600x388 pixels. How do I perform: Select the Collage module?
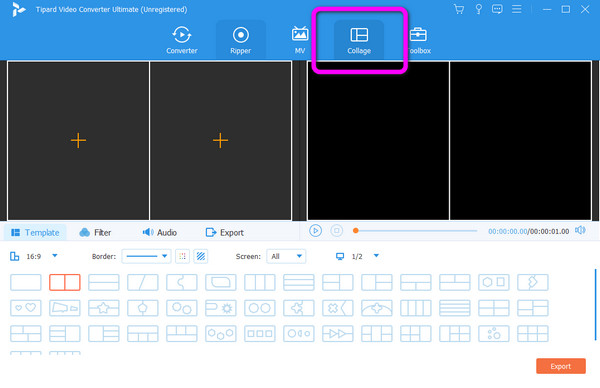point(359,40)
